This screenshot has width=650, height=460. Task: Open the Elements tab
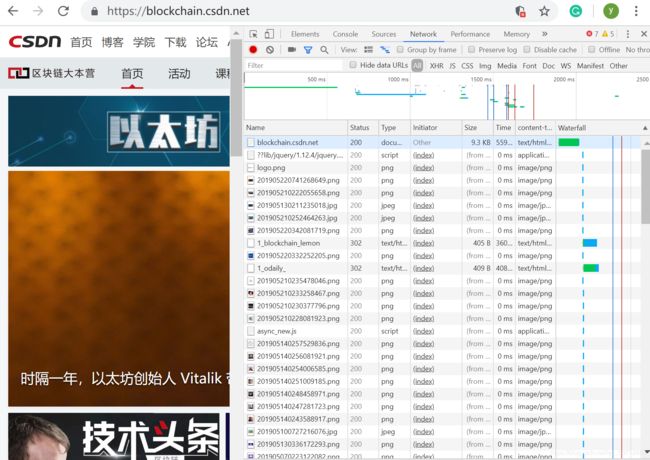(x=305, y=34)
